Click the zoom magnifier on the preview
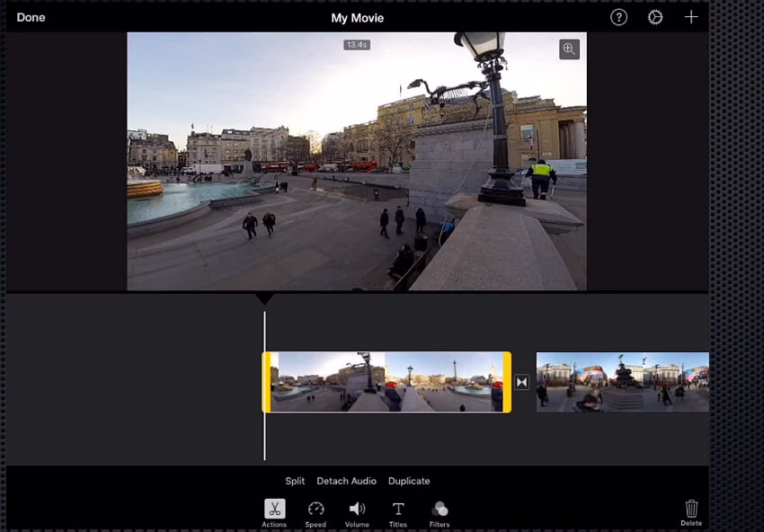The width and height of the screenshot is (764, 532). [x=569, y=49]
